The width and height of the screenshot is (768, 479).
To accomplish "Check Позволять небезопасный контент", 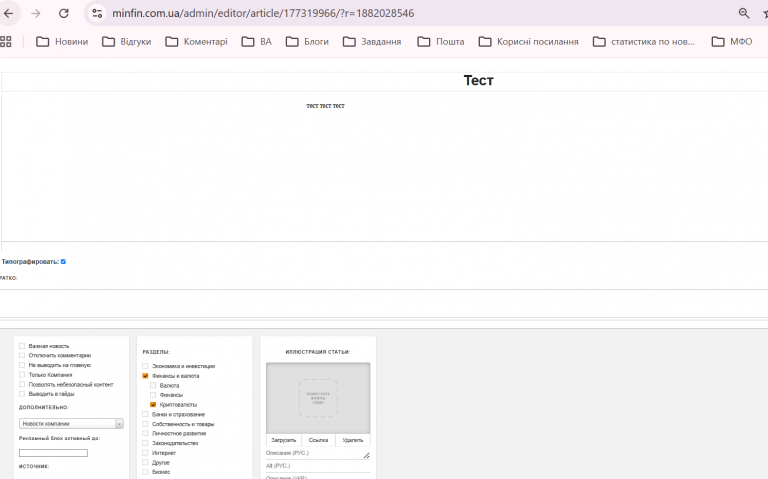I will (x=22, y=384).
